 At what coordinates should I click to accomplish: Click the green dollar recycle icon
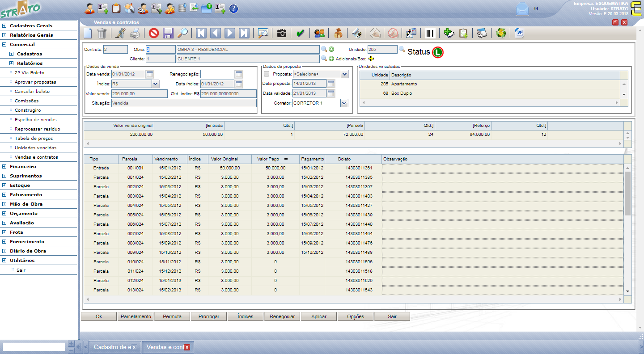pyautogui.click(x=501, y=33)
